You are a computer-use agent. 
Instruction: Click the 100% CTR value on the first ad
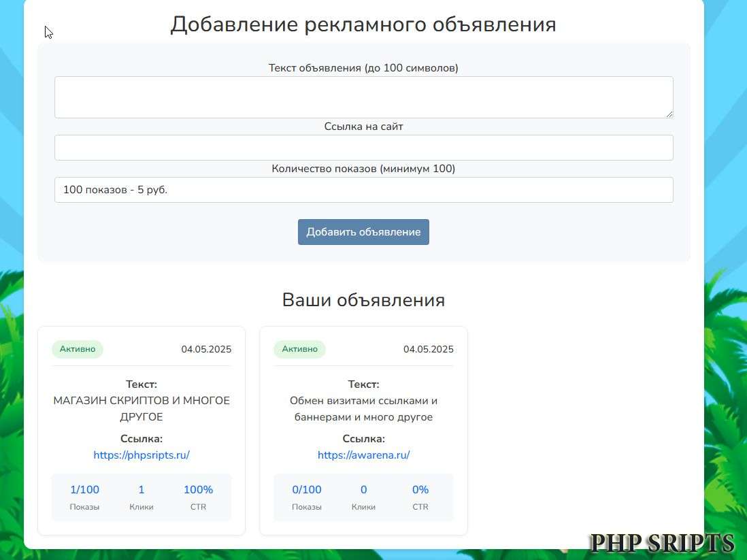coord(198,489)
